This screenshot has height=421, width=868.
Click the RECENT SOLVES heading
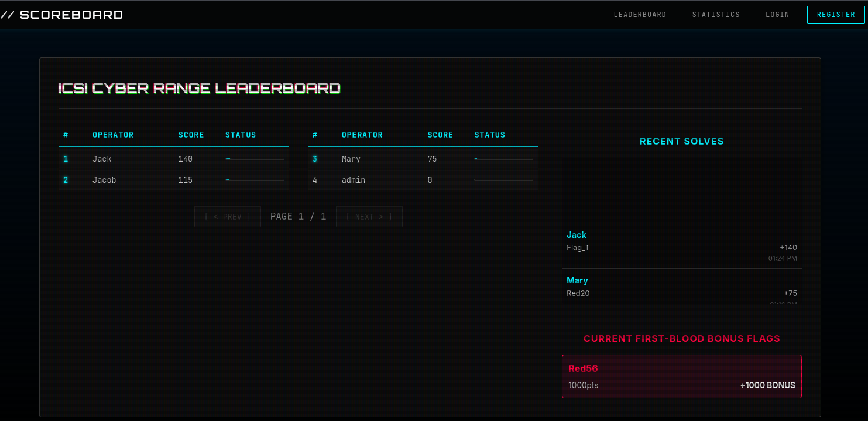pos(681,141)
